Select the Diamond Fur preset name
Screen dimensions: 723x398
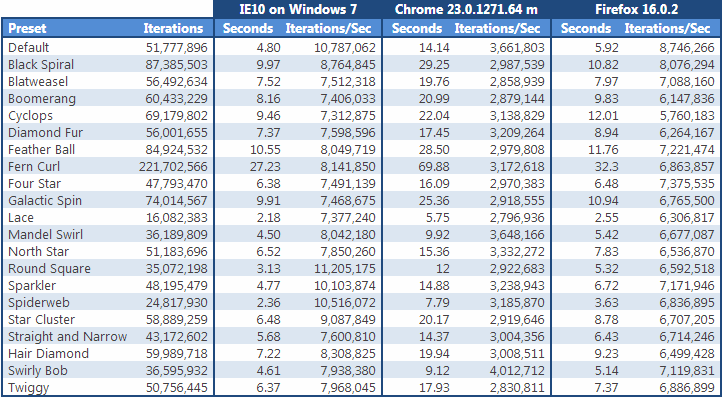pos(46,133)
